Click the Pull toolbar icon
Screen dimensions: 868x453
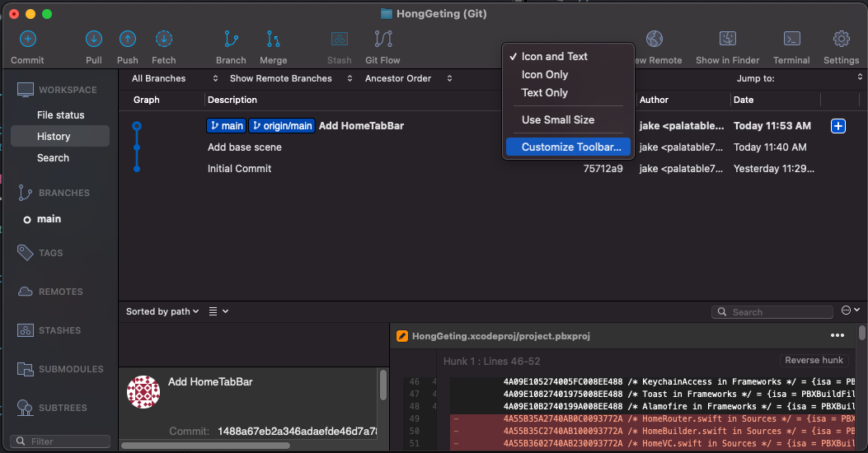(93, 40)
